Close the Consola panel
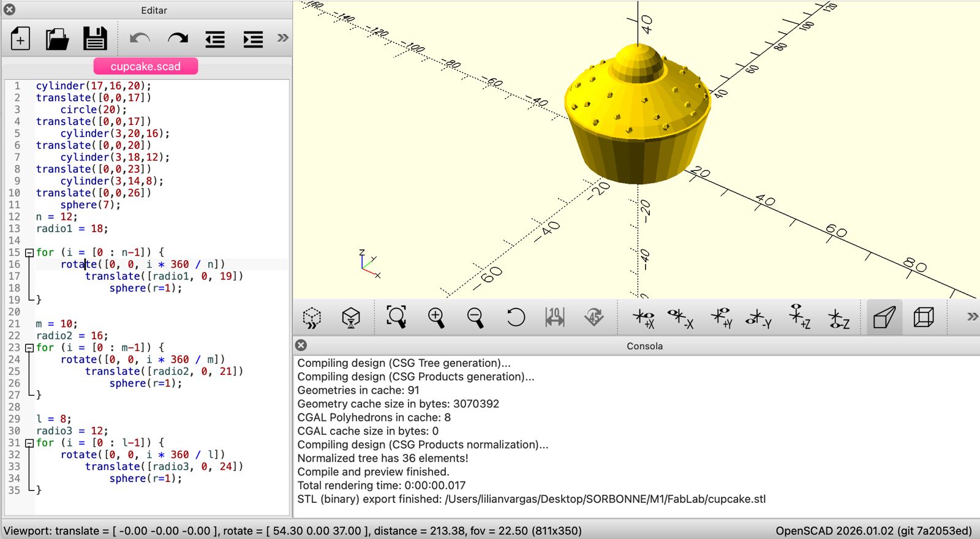This screenshot has width=980, height=539. [301, 345]
